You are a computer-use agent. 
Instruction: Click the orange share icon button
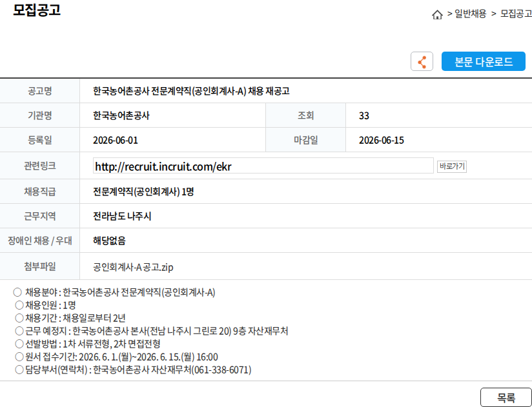click(x=422, y=61)
